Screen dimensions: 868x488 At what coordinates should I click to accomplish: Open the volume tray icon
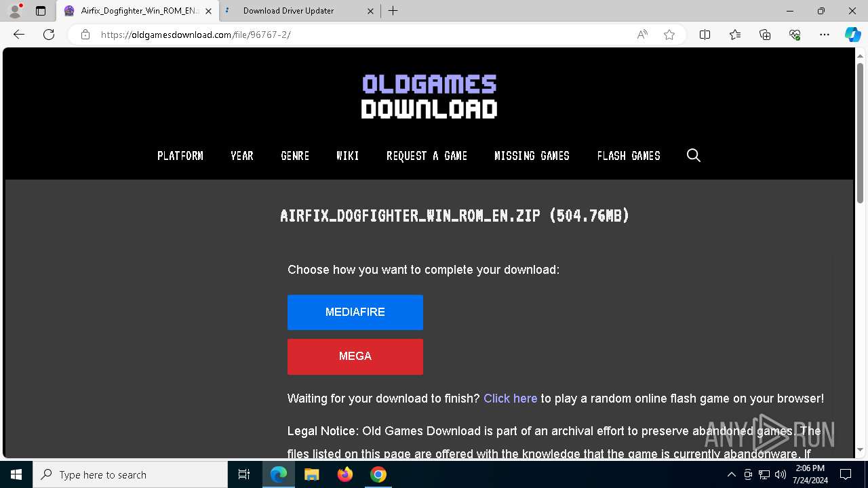coord(780,474)
